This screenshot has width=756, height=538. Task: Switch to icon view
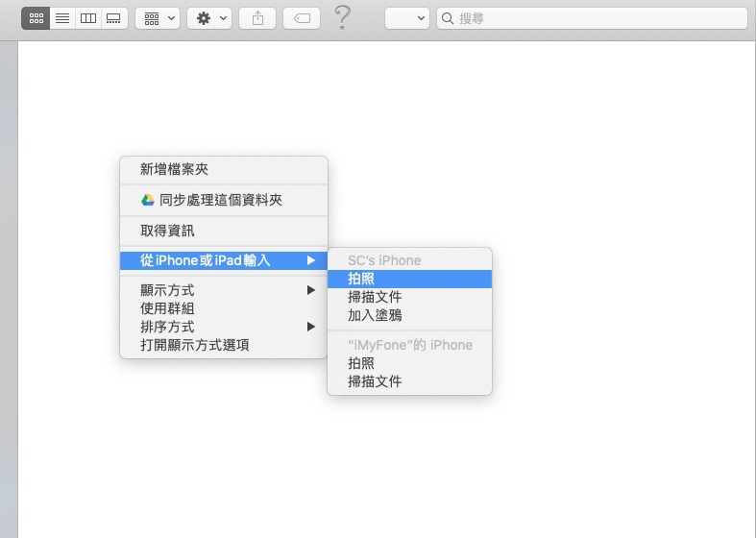(36, 18)
